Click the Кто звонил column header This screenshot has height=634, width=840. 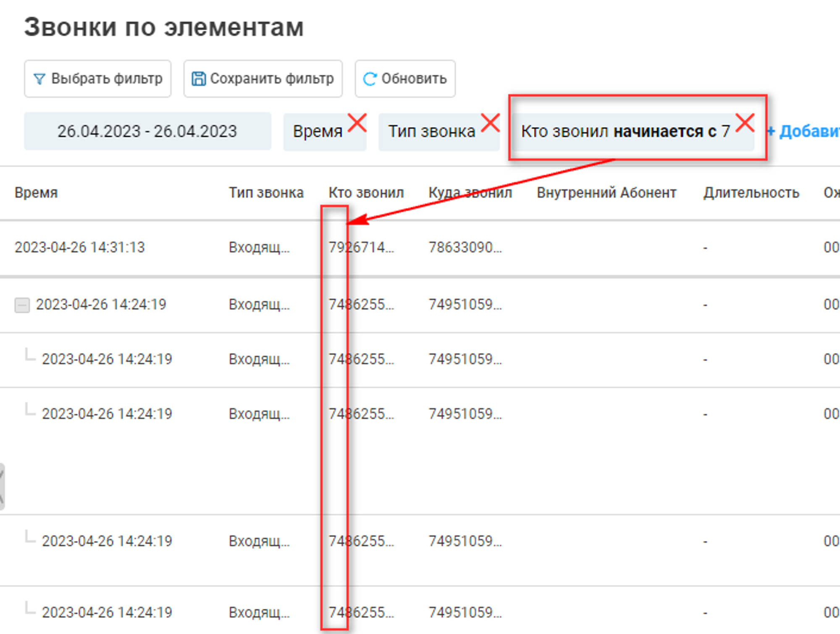366,193
